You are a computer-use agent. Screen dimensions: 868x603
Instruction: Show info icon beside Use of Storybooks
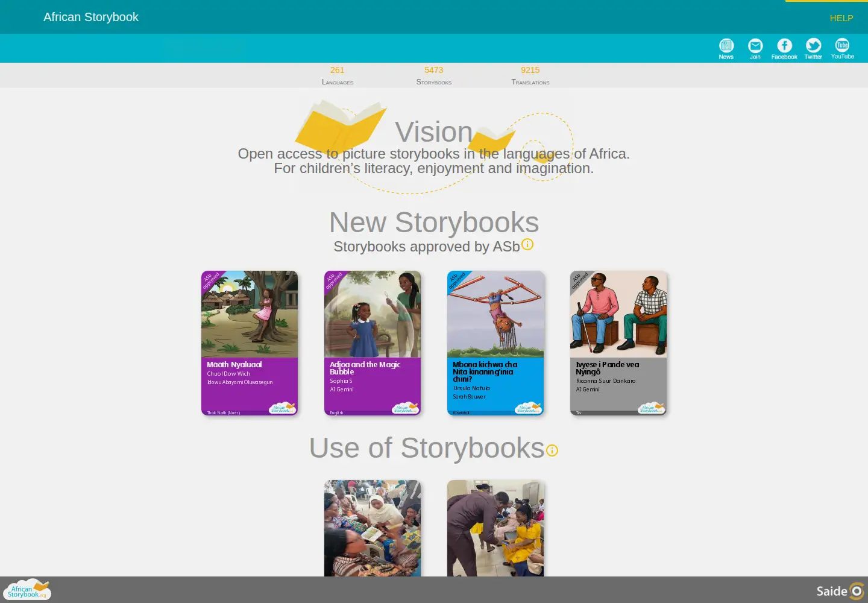point(552,450)
